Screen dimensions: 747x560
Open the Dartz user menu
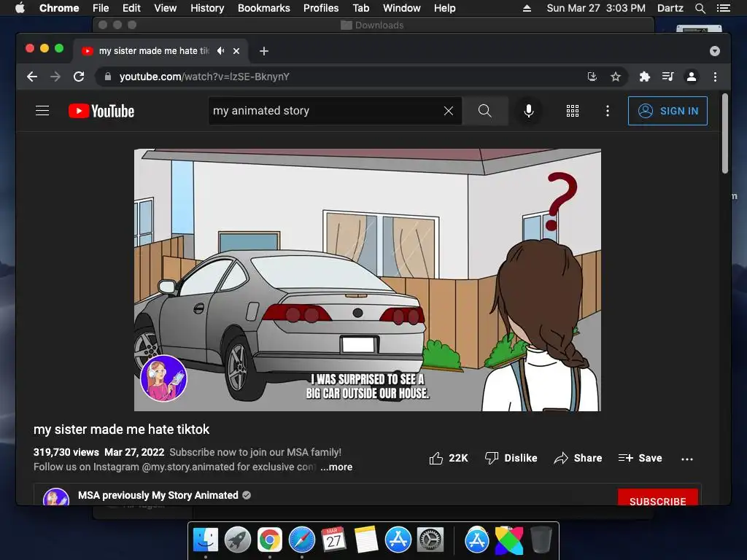point(670,8)
